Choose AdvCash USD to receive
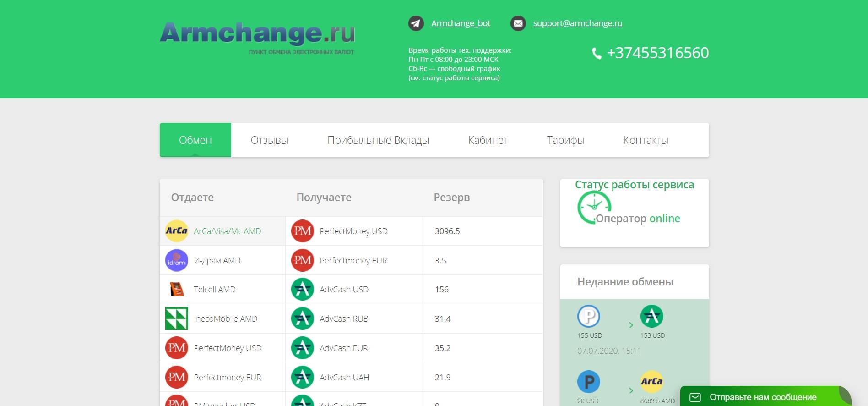The height and width of the screenshot is (406, 868). point(354,289)
